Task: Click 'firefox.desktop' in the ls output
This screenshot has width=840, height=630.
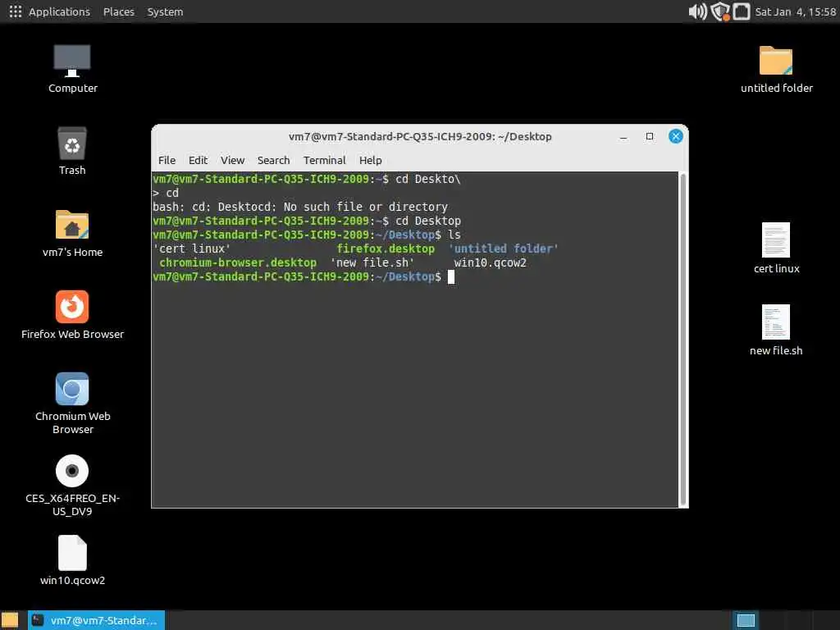Action: point(386,249)
